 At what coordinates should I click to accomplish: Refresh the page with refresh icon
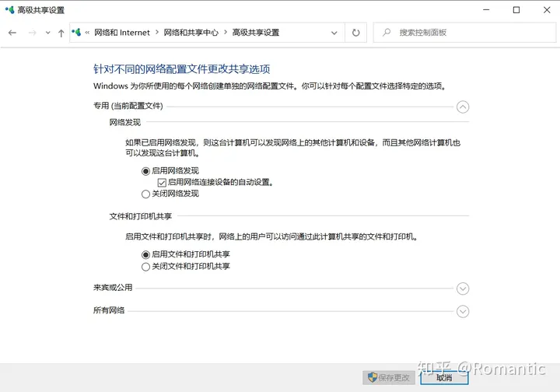pos(355,33)
